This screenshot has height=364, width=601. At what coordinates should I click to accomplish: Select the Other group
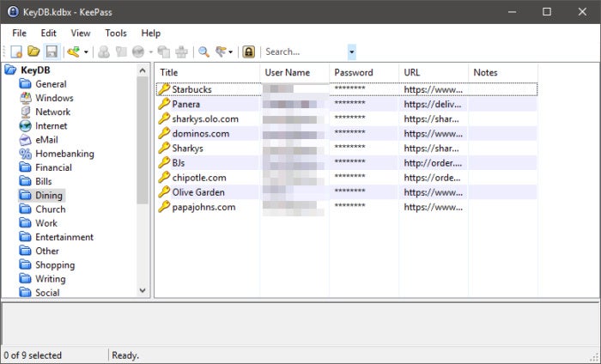coord(46,251)
